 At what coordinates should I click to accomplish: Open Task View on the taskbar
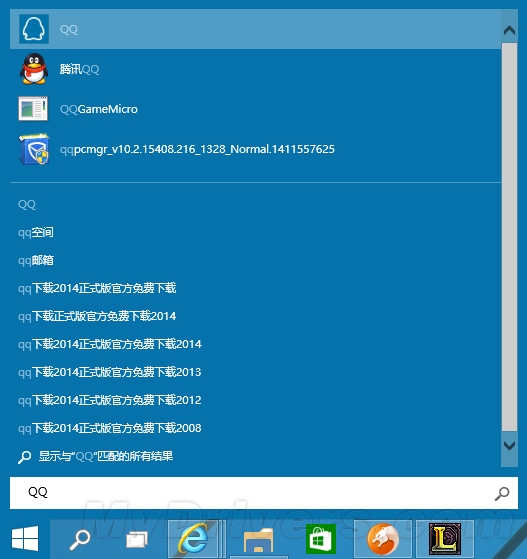137,540
